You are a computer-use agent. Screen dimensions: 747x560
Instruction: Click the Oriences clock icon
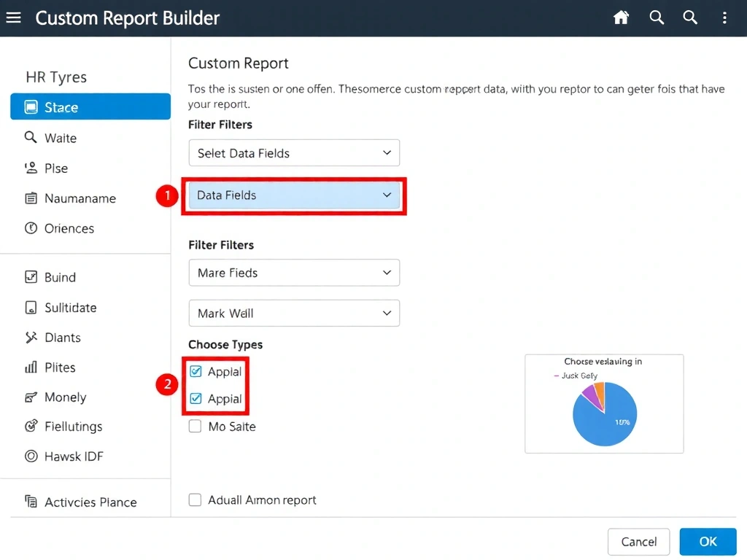(31, 228)
